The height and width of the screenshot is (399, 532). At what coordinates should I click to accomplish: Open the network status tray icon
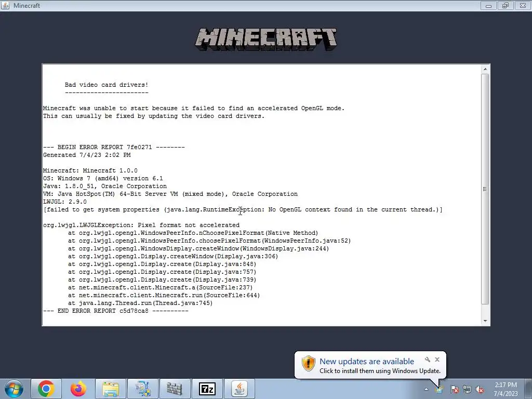467,389
